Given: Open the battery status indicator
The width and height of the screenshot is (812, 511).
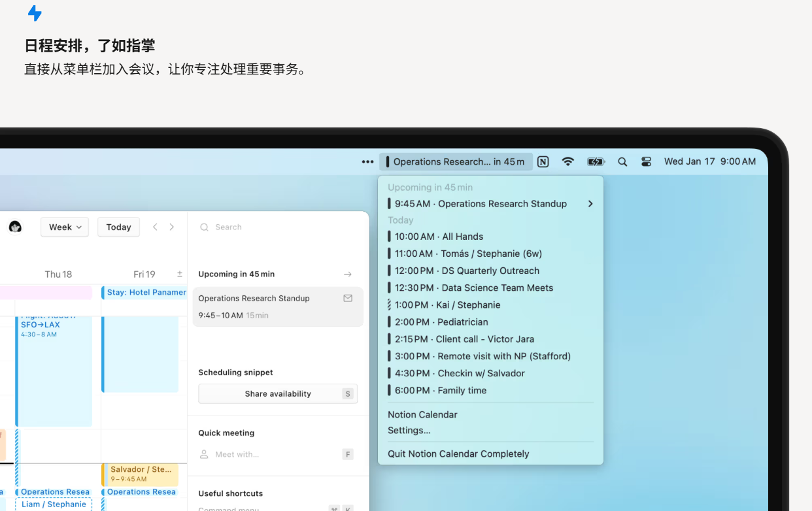Looking at the screenshot, I should (x=594, y=161).
